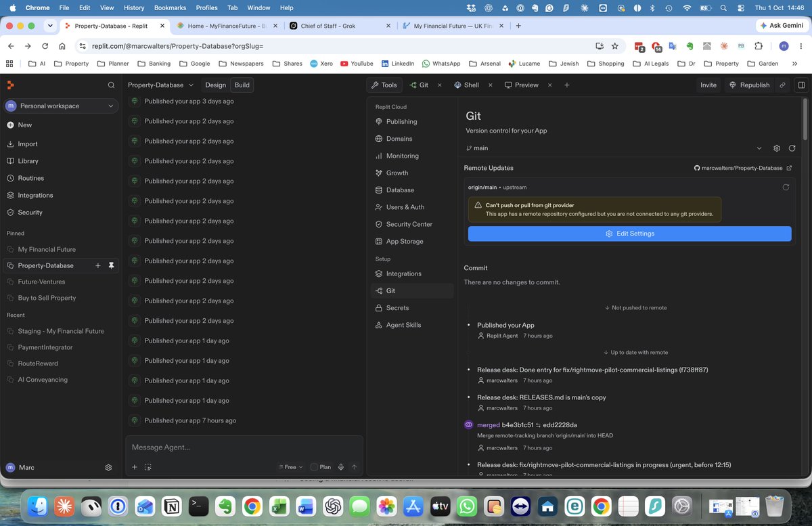Open the Xero bookmark
The width and height of the screenshot is (812, 526).
tap(322, 64)
